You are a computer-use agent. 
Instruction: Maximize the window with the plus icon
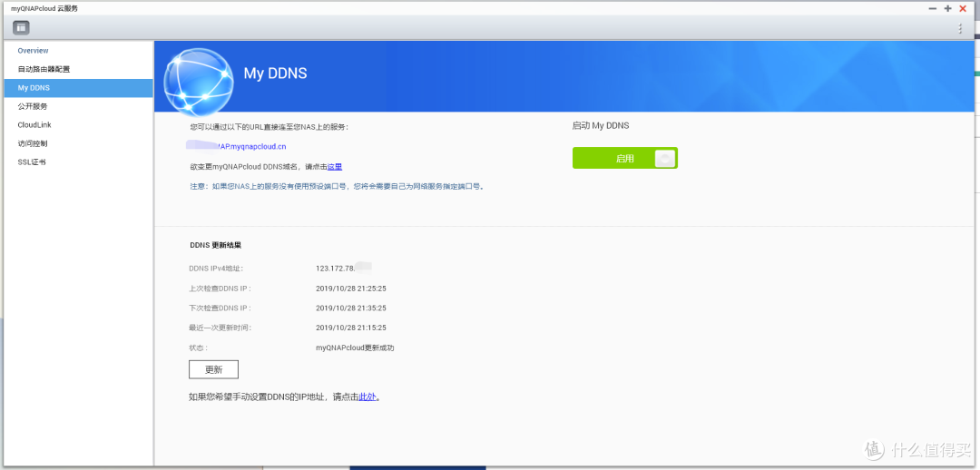(x=948, y=8)
